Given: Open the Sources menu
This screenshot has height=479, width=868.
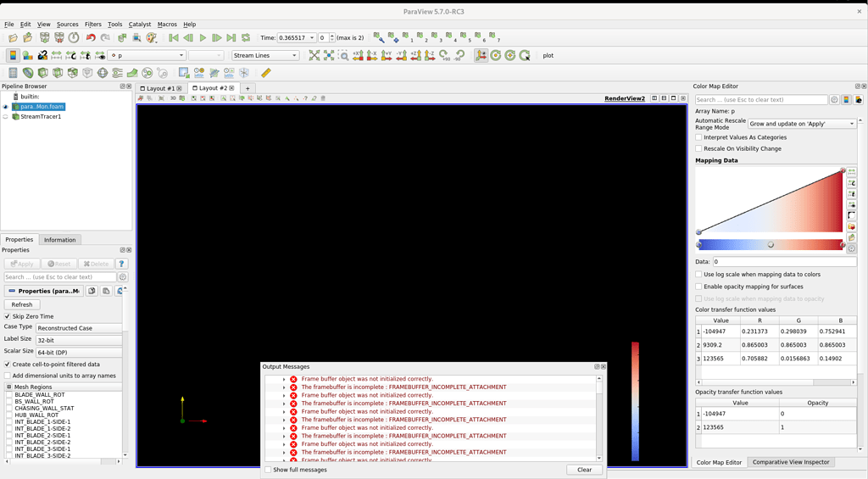Looking at the screenshot, I should point(68,25).
